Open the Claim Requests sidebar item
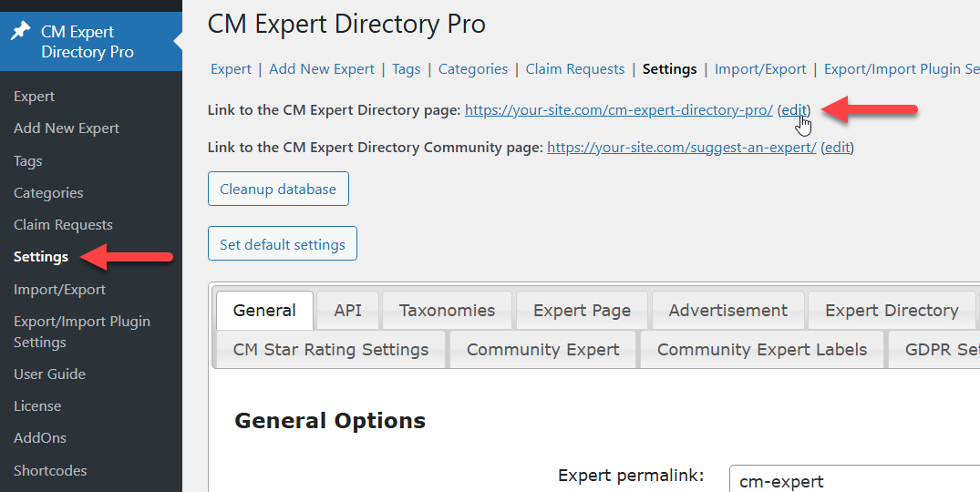The image size is (980, 492). tap(63, 225)
